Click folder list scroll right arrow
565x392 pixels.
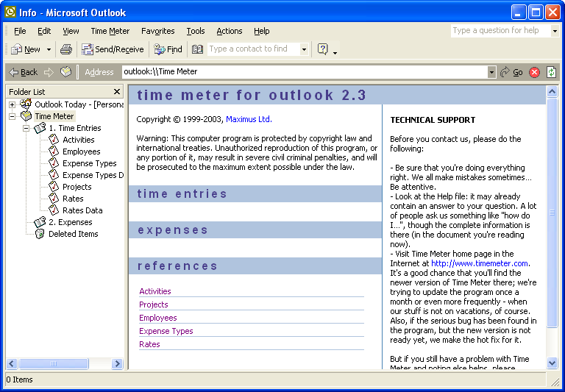coord(117,363)
